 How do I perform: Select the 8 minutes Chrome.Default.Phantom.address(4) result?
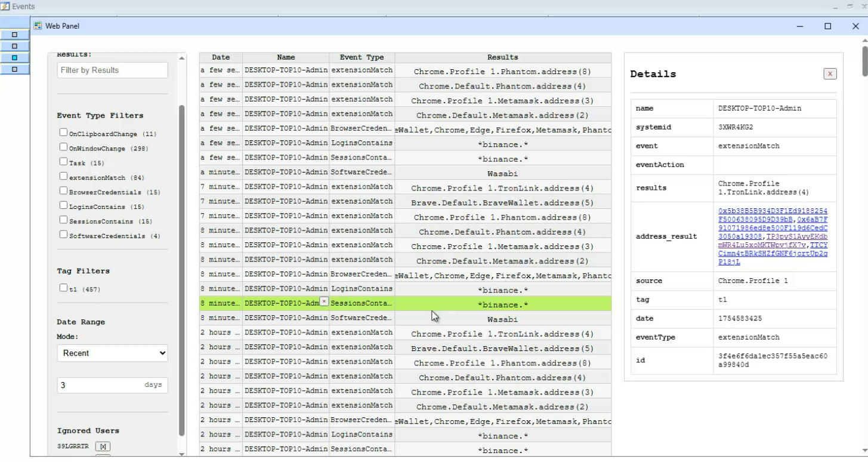[x=503, y=232]
